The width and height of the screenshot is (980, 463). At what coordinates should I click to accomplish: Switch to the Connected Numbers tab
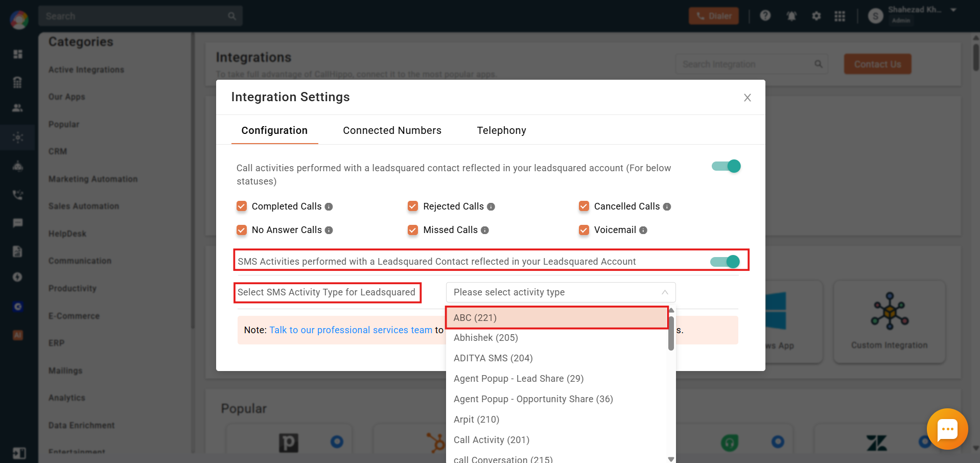pos(392,130)
